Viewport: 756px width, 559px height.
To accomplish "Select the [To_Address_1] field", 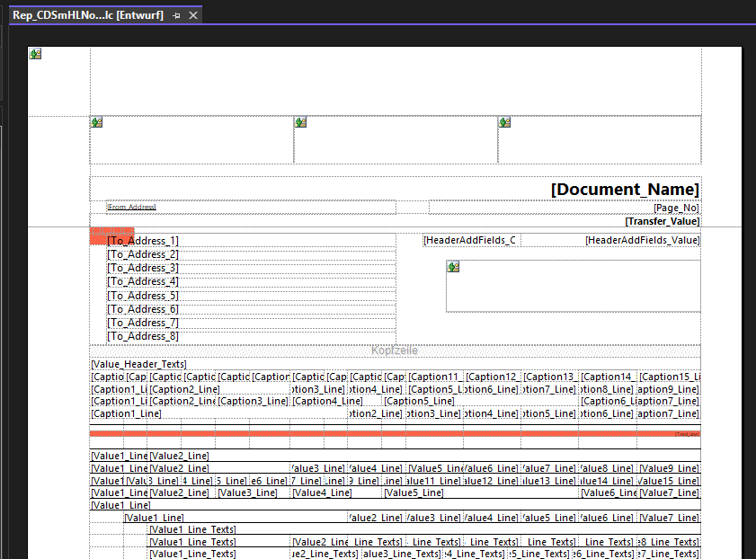I will point(251,241).
